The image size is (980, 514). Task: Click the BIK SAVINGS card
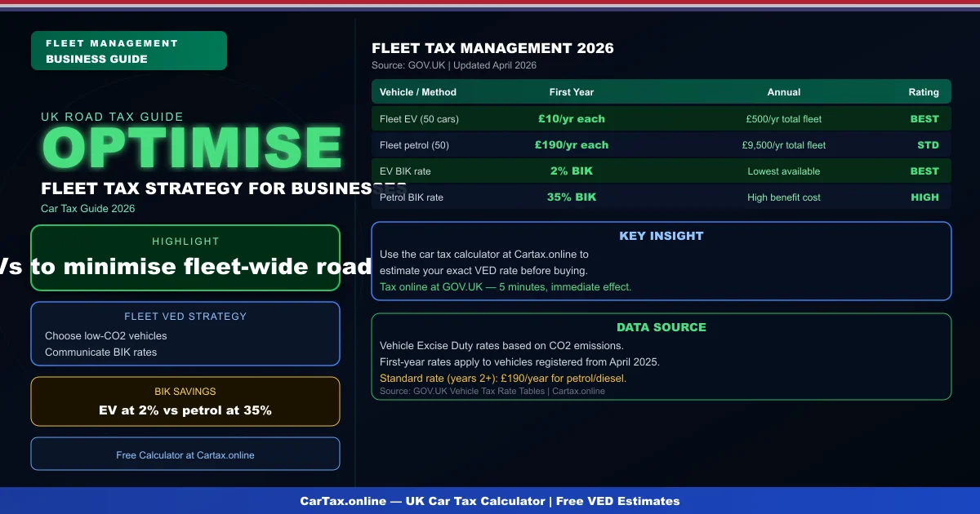pyautogui.click(x=185, y=401)
